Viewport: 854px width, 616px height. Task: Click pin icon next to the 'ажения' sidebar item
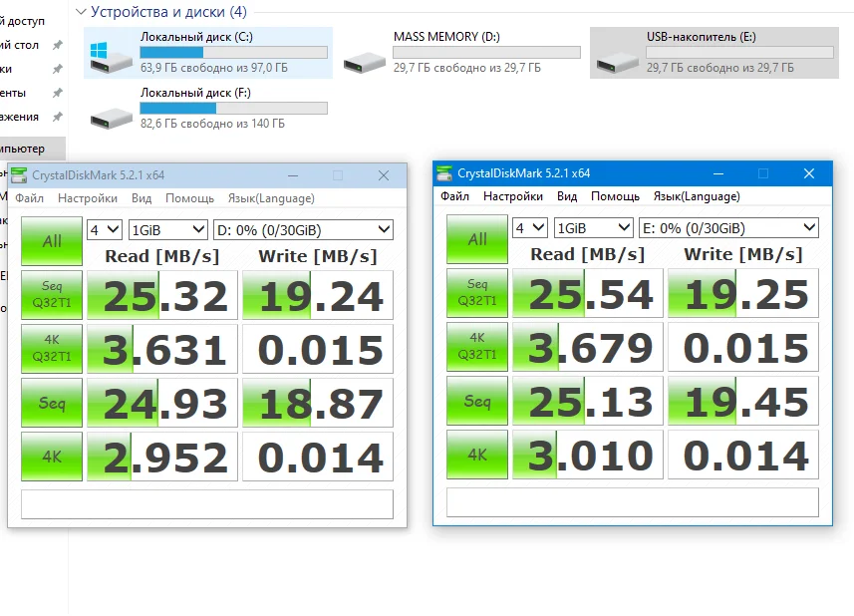click(x=57, y=117)
